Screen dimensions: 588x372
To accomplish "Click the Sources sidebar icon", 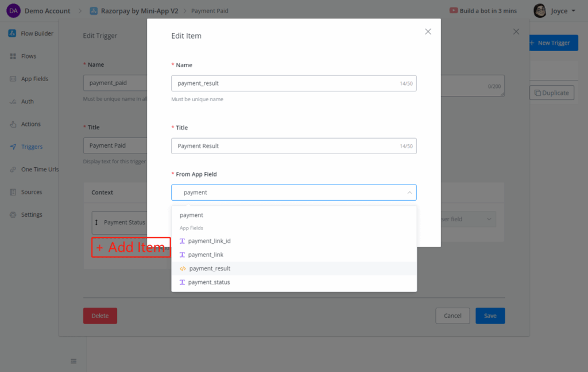I will click(x=13, y=192).
